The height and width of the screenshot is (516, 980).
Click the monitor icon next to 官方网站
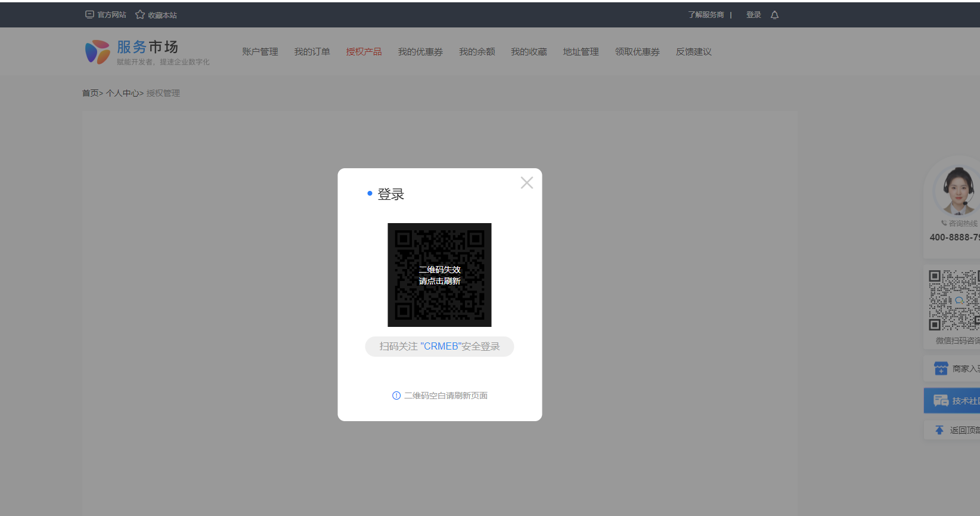coord(89,14)
